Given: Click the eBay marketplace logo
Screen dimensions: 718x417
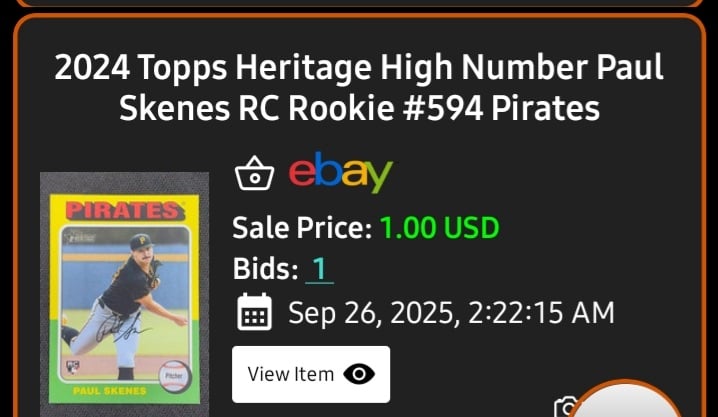Looking at the screenshot, I should click(x=341, y=173).
